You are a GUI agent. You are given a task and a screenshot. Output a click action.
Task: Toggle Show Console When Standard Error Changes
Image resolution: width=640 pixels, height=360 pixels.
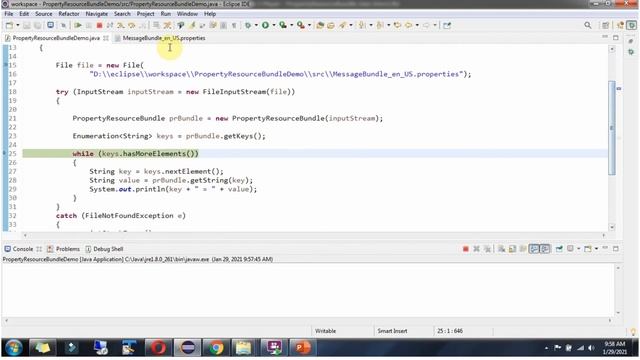[x=545, y=249]
